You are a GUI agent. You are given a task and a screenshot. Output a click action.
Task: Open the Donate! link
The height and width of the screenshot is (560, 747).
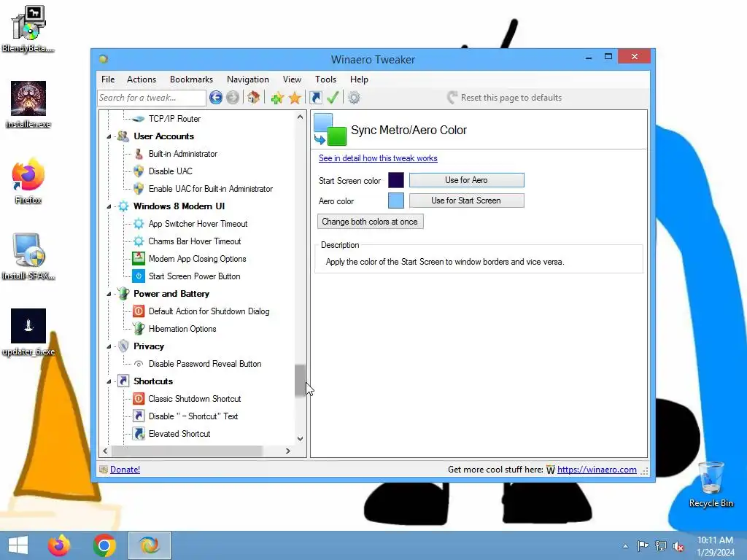pyautogui.click(x=125, y=470)
